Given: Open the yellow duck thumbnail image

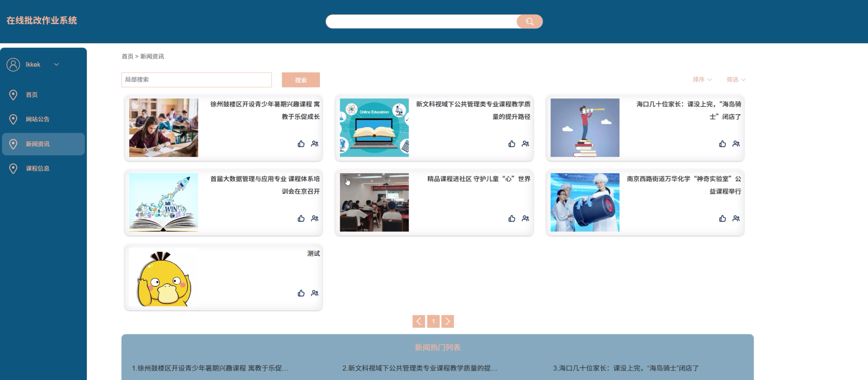Looking at the screenshot, I should pyautogui.click(x=163, y=277).
